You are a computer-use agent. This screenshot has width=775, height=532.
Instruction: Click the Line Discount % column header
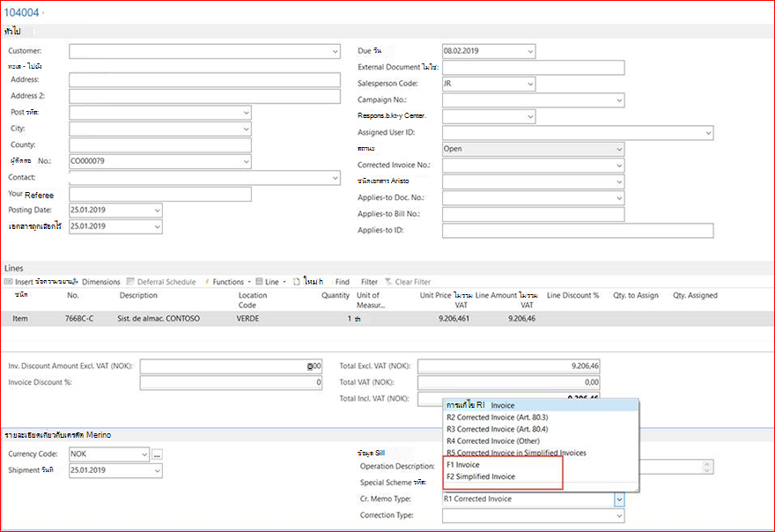(x=572, y=296)
